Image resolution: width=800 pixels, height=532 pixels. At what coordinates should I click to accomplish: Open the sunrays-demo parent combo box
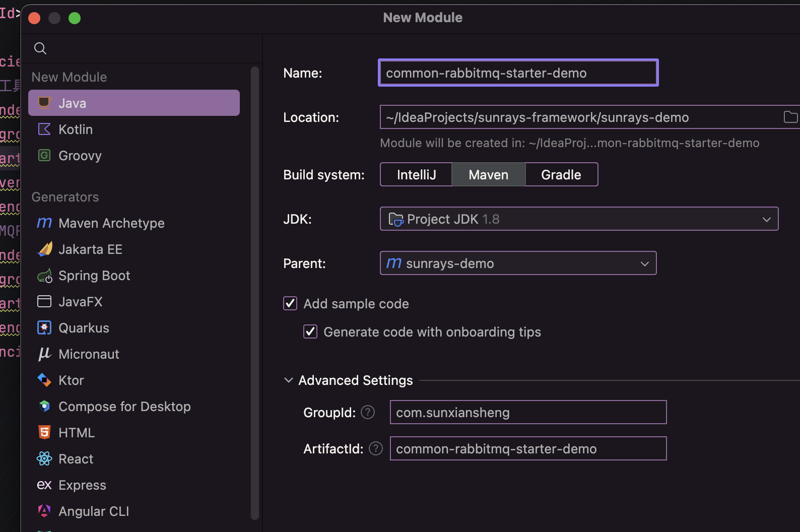pyautogui.click(x=518, y=263)
